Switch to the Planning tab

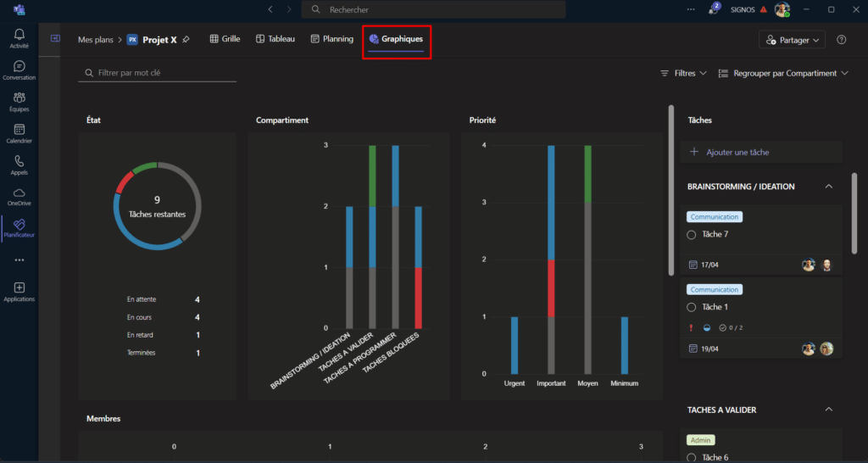click(x=331, y=39)
